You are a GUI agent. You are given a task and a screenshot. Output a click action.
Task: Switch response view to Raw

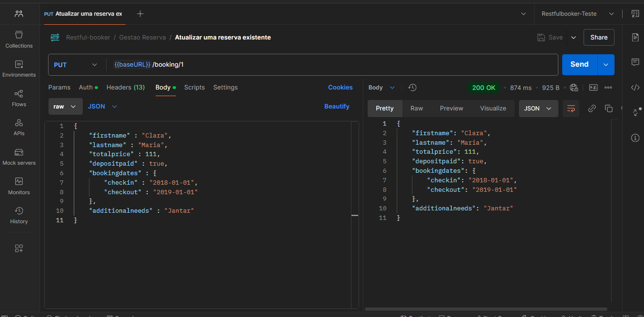click(x=417, y=109)
